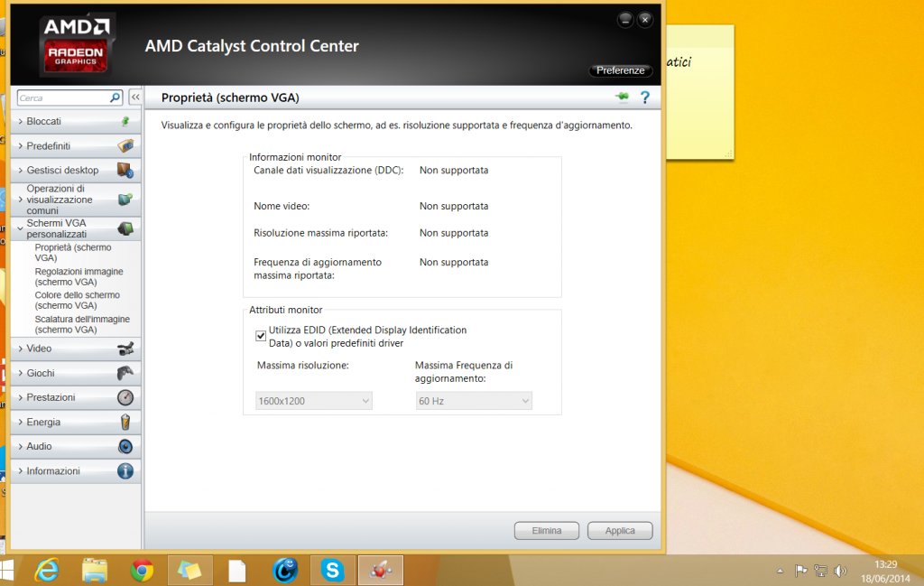Click the Energia battery icon

click(x=125, y=422)
